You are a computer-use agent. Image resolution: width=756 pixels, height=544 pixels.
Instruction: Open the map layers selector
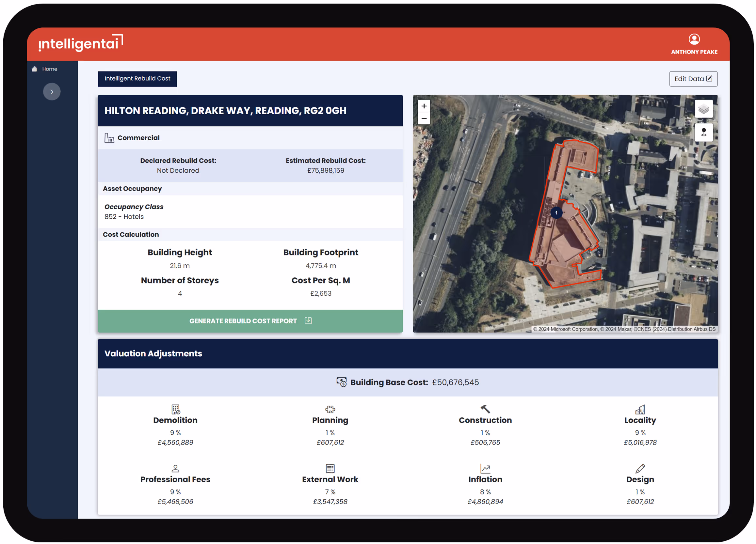[x=704, y=109]
